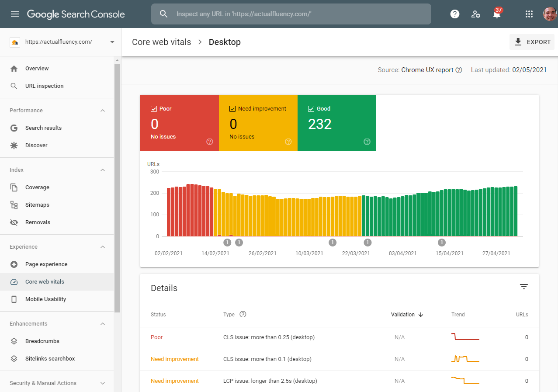Image resolution: width=558 pixels, height=392 pixels.
Task: Collapse the Enhancements section
Action: pos(103,324)
